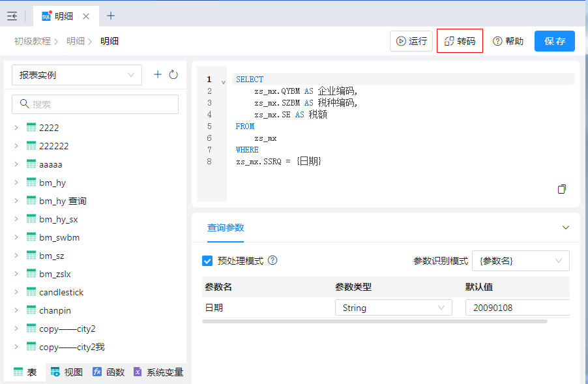Click the candlestick table icon

(31, 292)
